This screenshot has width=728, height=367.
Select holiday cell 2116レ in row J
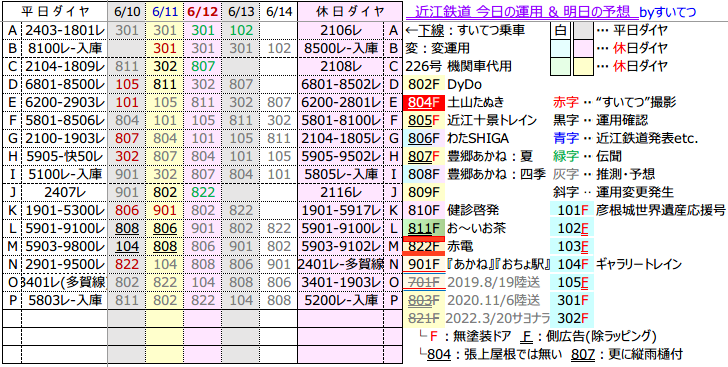[342, 192]
